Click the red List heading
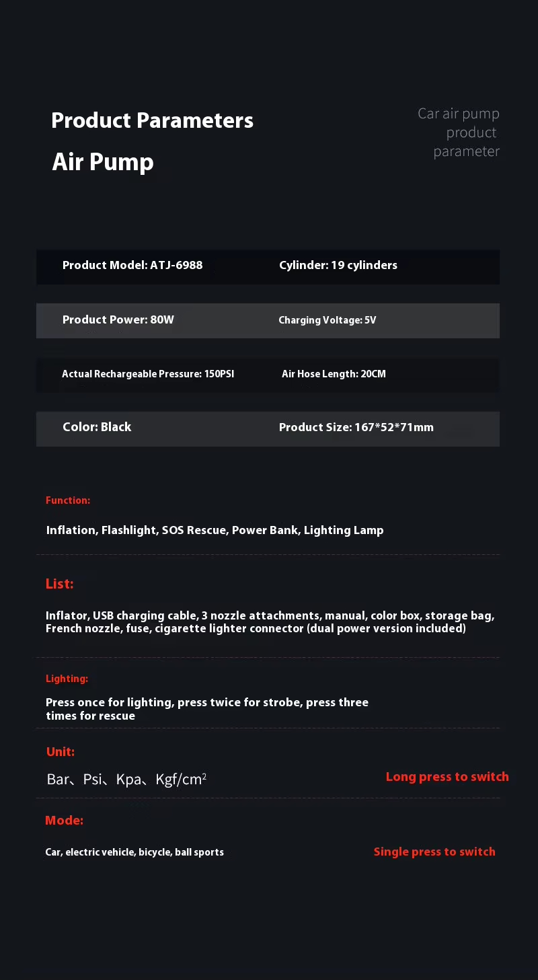The width and height of the screenshot is (538, 980). (60, 584)
